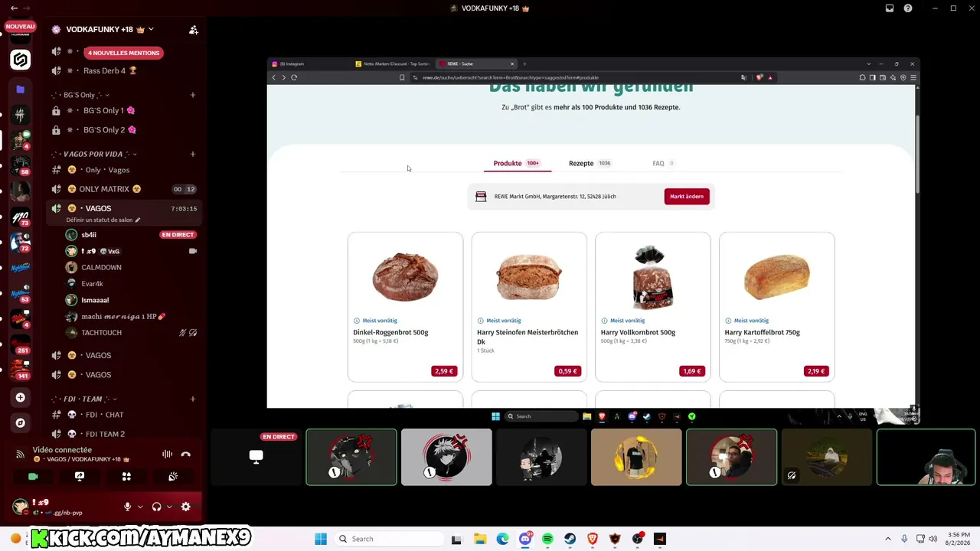Switch to the Netto Marken-Discount browser tab

coord(394,64)
